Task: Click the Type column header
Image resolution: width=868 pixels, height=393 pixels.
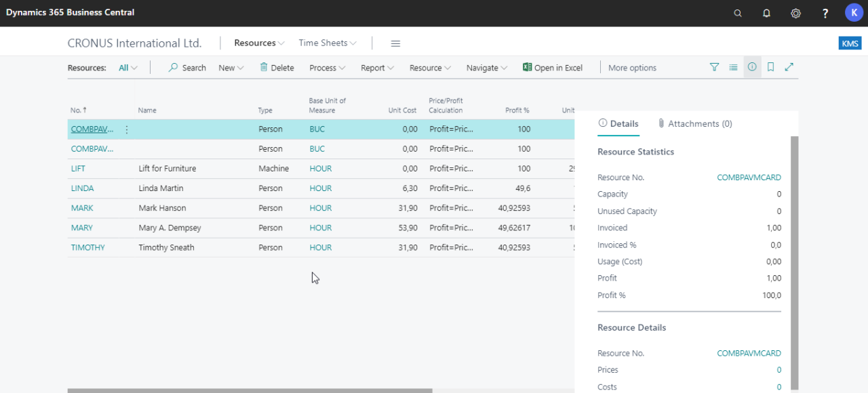Action: pyautogui.click(x=265, y=110)
